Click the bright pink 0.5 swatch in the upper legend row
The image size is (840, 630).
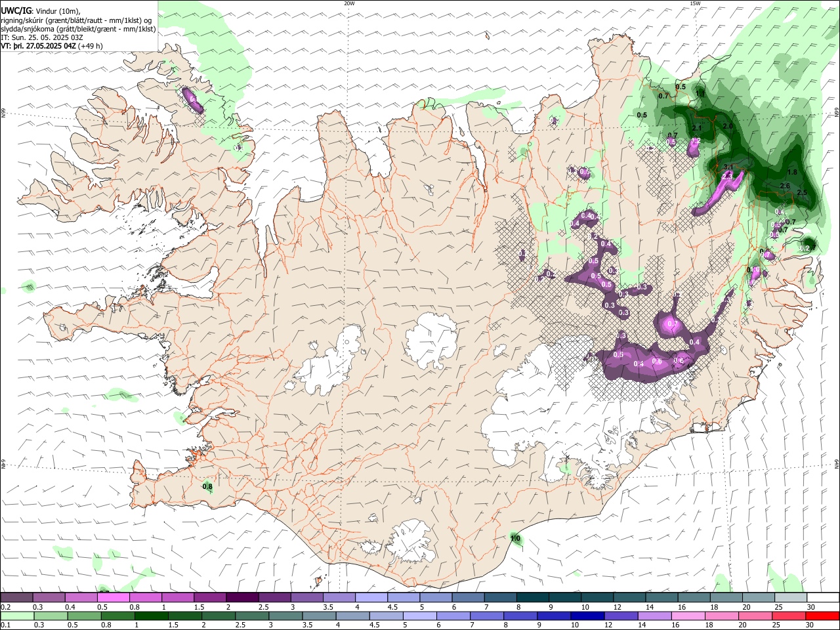point(114,598)
